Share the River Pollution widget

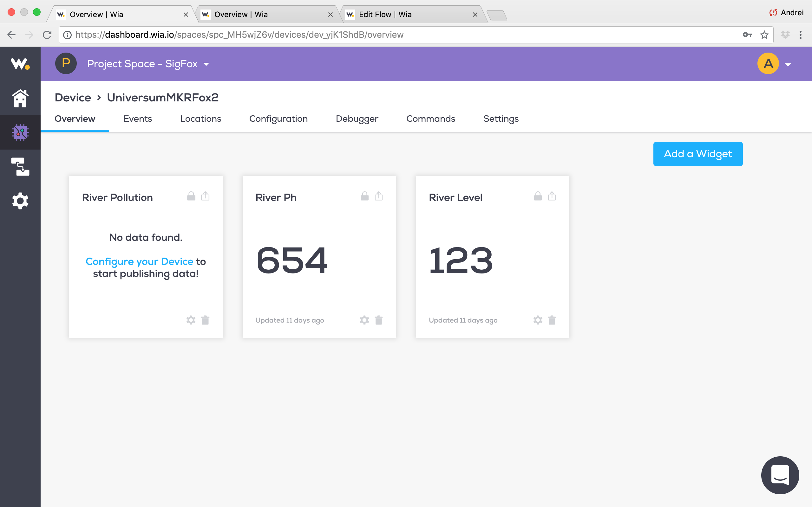point(205,196)
